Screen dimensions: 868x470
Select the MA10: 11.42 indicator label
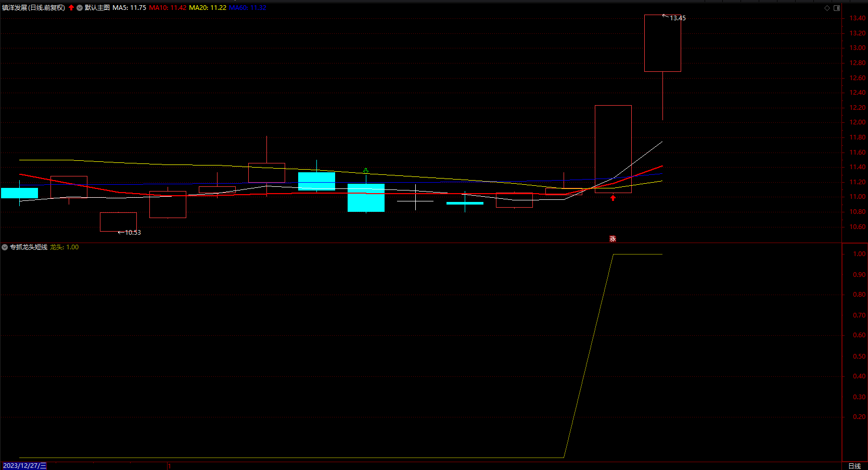168,8
